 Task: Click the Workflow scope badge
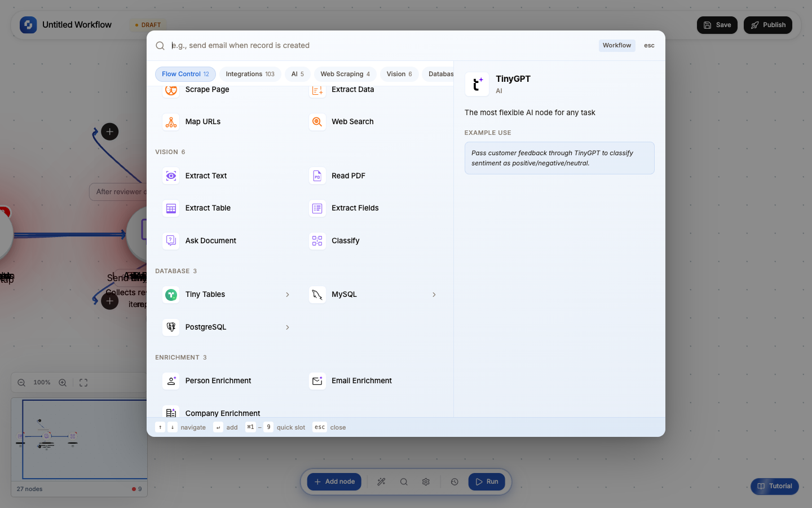pyautogui.click(x=617, y=46)
